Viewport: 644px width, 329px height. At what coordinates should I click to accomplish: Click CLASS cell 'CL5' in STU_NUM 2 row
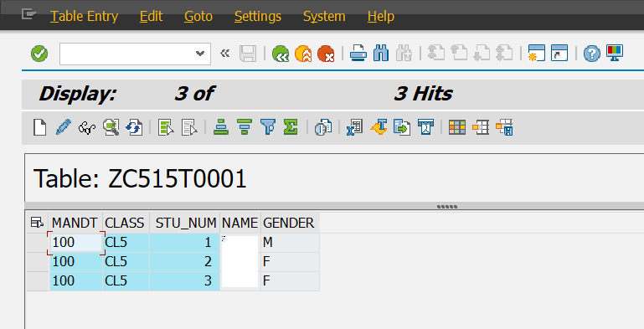(126, 262)
